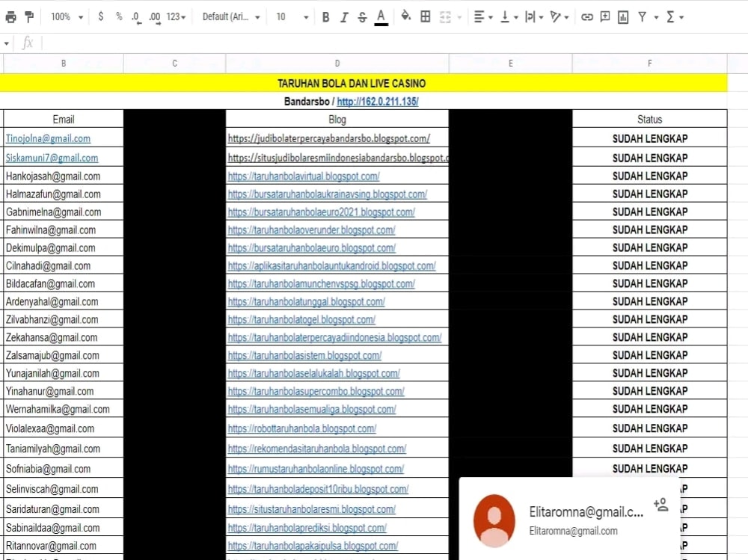Screen dimensions: 748x560
Task: Select the Paint format tool
Action: 29,17
